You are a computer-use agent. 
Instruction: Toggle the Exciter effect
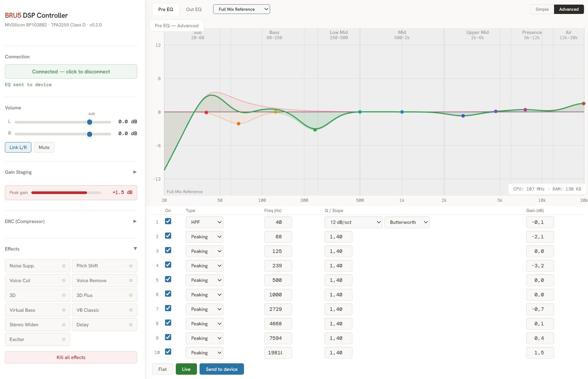click(x=38, y=339)
